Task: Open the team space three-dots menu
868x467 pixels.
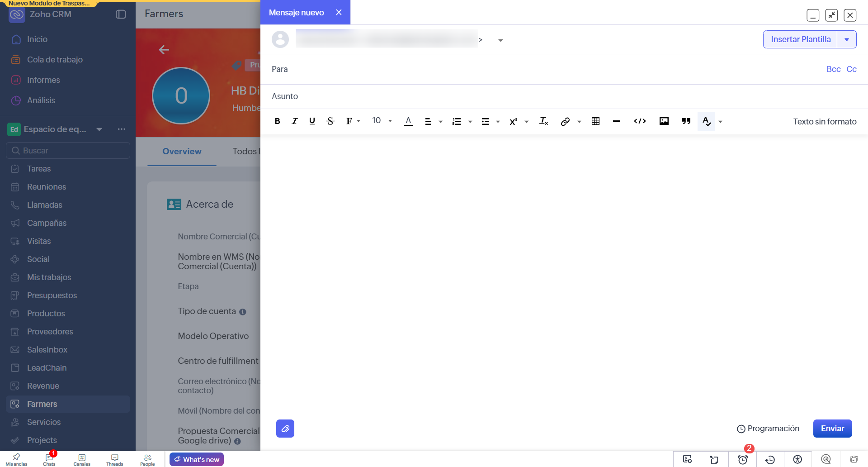Action: tap(122, 129)
